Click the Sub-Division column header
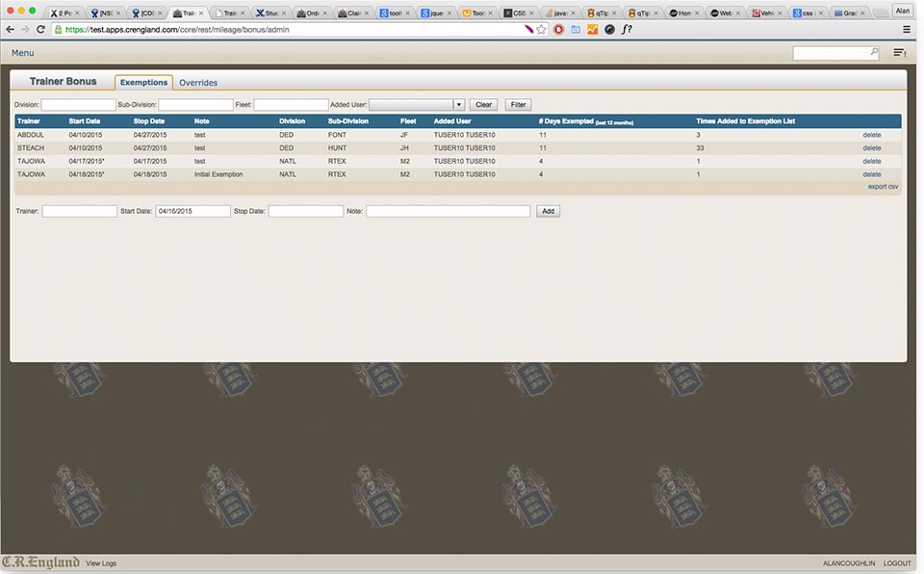 point(347,121)
